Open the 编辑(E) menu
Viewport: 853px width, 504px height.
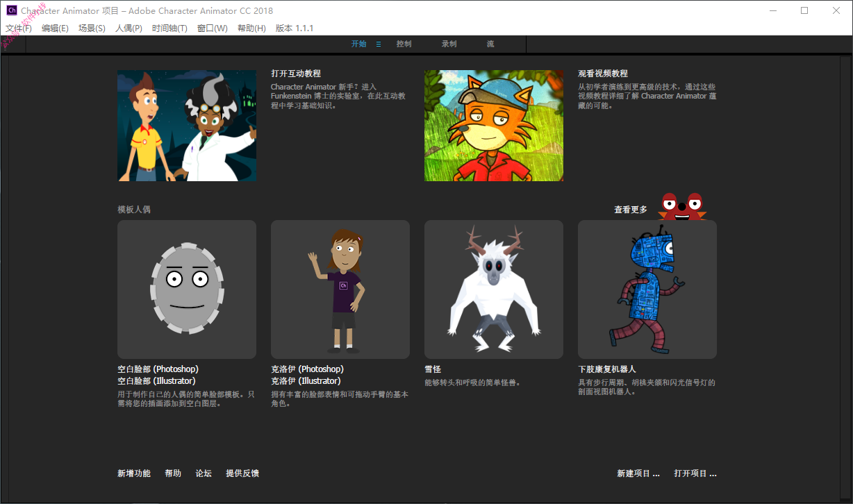pyautogui.click(x=55, y=28)
